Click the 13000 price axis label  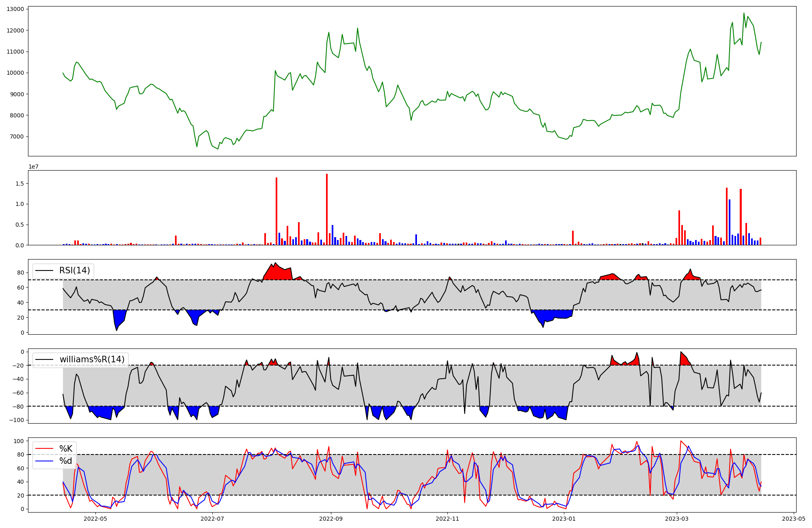click(15, 9)
